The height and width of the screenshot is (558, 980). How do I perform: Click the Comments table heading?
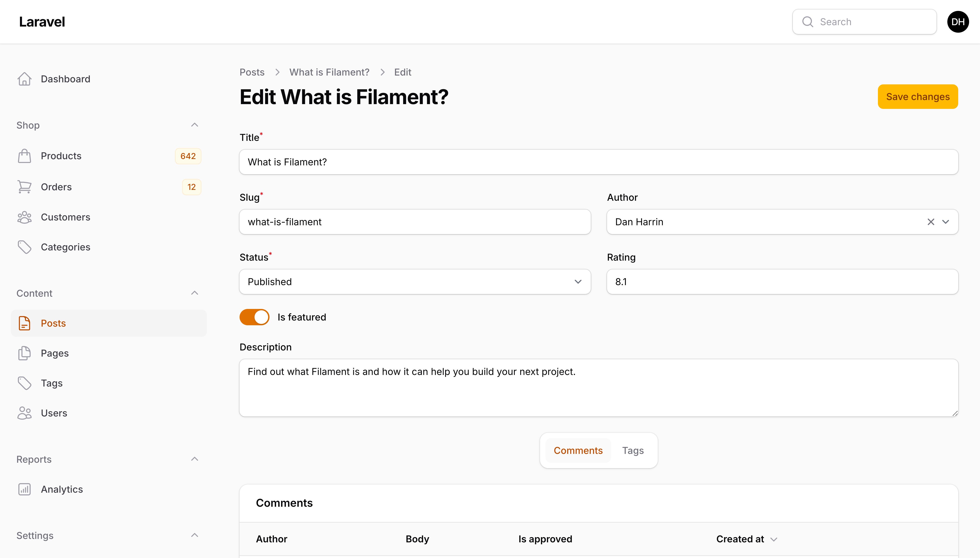(284, 503)
